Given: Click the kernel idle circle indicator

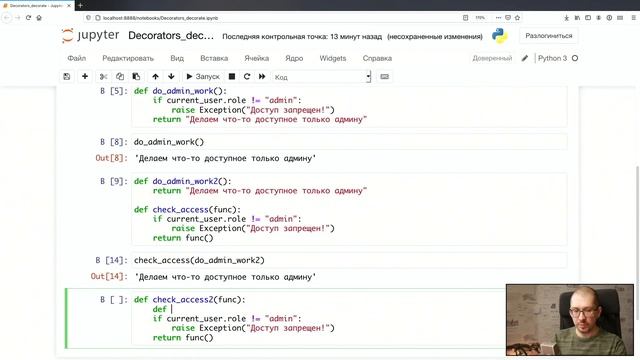Looking at the screenshot, I should [x=575, y=58].
